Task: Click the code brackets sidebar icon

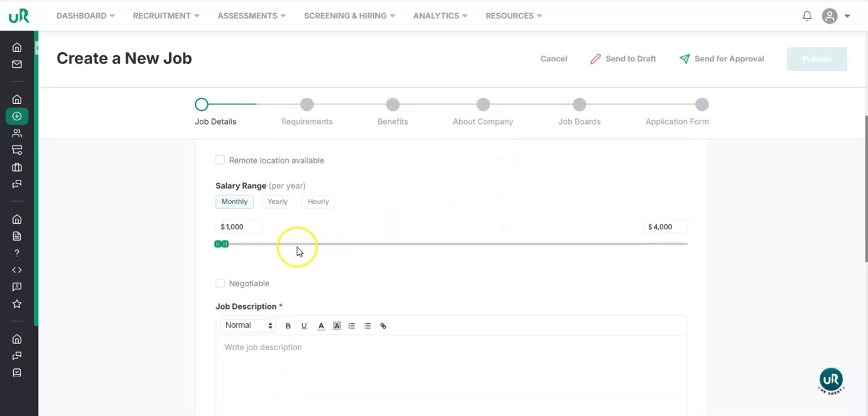Action: coord(17,270)
